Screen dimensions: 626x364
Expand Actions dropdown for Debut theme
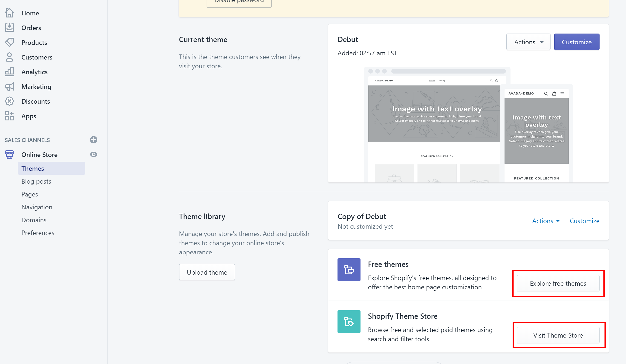coord(527,42)
